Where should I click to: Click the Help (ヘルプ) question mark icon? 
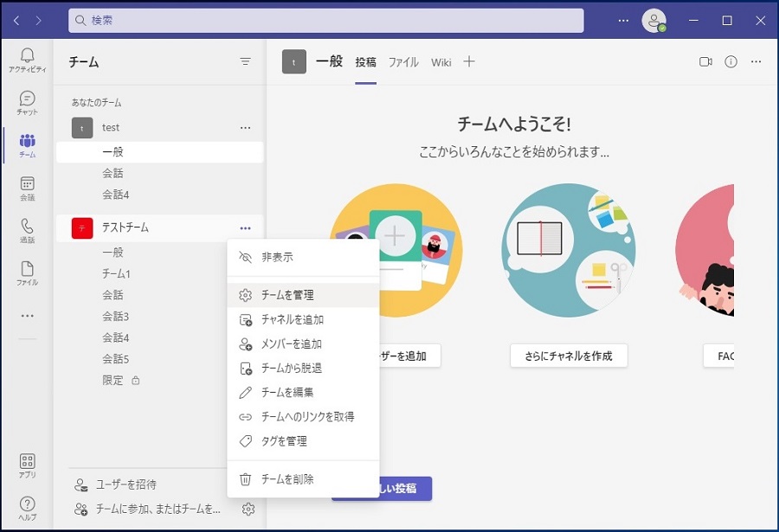click(x=27, y=507)
